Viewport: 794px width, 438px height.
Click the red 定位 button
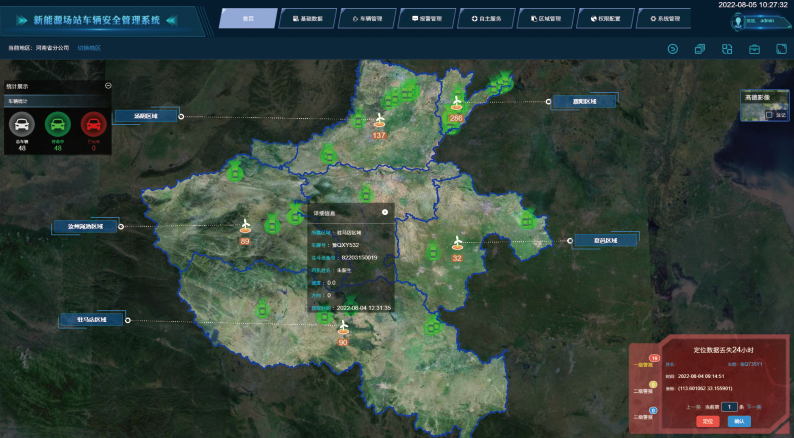pos(708,422)
